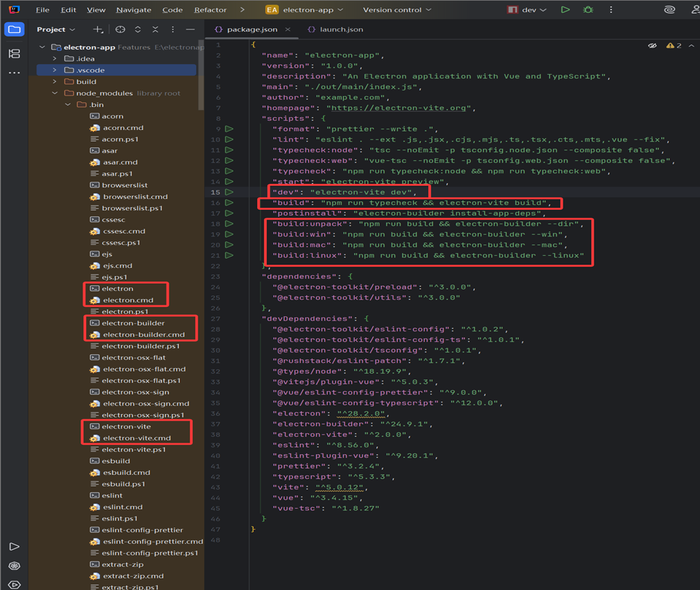The height and width of the screenshot is (590, 700).
Task: Click line number 15 in gutter
Action: coord(216,193)
